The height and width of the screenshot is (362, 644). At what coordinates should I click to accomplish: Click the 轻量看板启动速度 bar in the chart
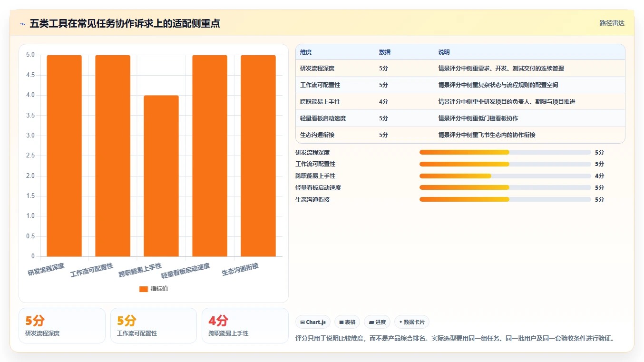[210, 156]
